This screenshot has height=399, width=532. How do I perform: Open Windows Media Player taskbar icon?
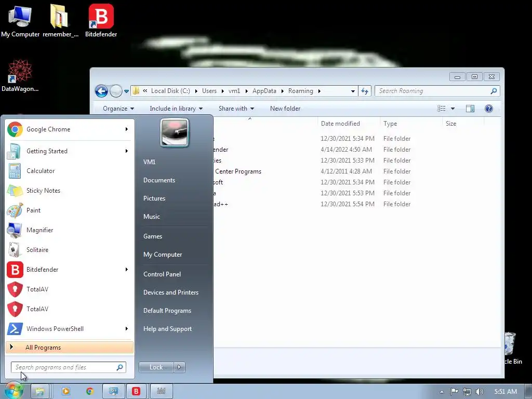point(66,391)
